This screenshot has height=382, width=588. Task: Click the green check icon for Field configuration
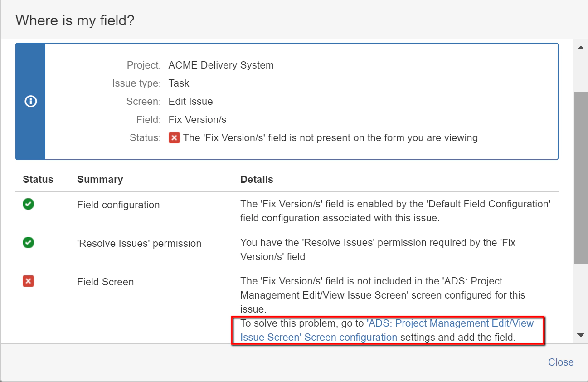click(29, 204)
